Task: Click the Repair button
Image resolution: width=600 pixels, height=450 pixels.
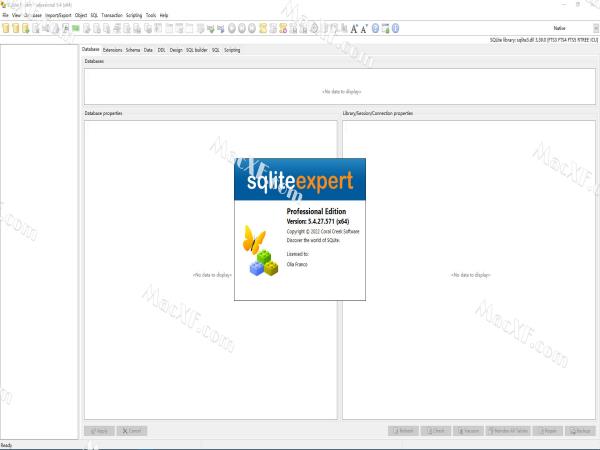Action: tap(548, 431)
